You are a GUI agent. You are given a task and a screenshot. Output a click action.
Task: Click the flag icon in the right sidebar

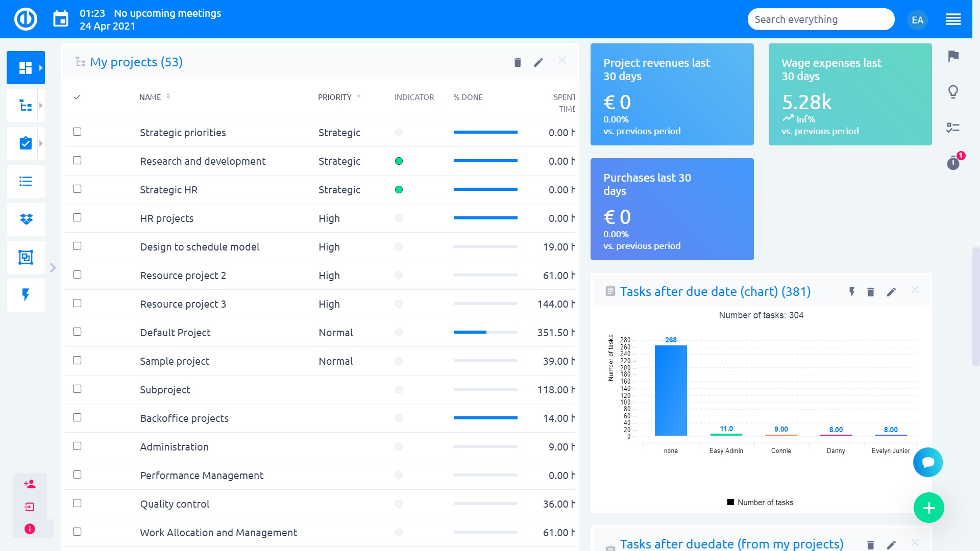(953, 57)
